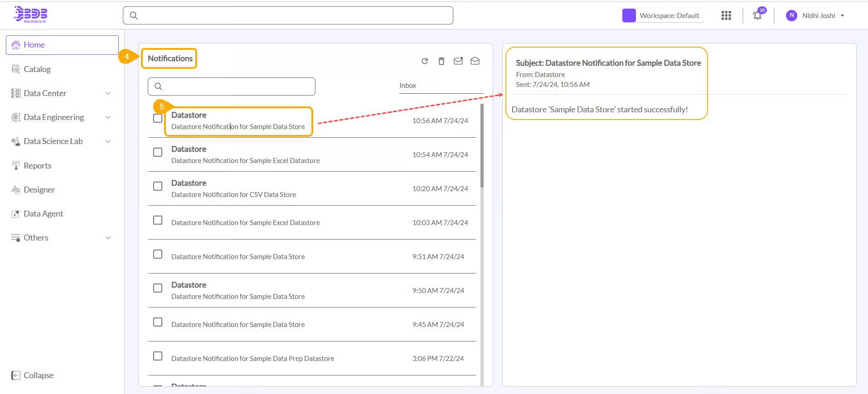Open the notification bell in header
Screen dimensions: 868x394
(757, 15)
